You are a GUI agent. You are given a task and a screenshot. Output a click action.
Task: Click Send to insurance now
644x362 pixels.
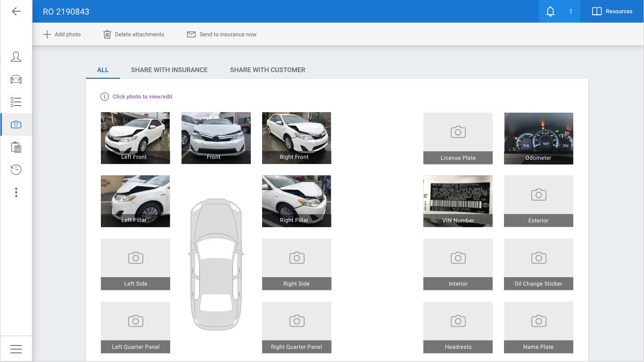click(222, 34)
